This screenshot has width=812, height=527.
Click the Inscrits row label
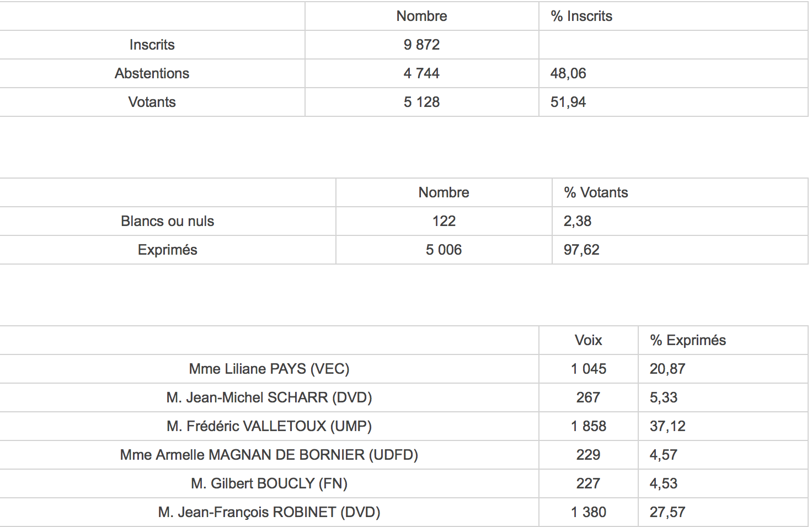(152, 45)
